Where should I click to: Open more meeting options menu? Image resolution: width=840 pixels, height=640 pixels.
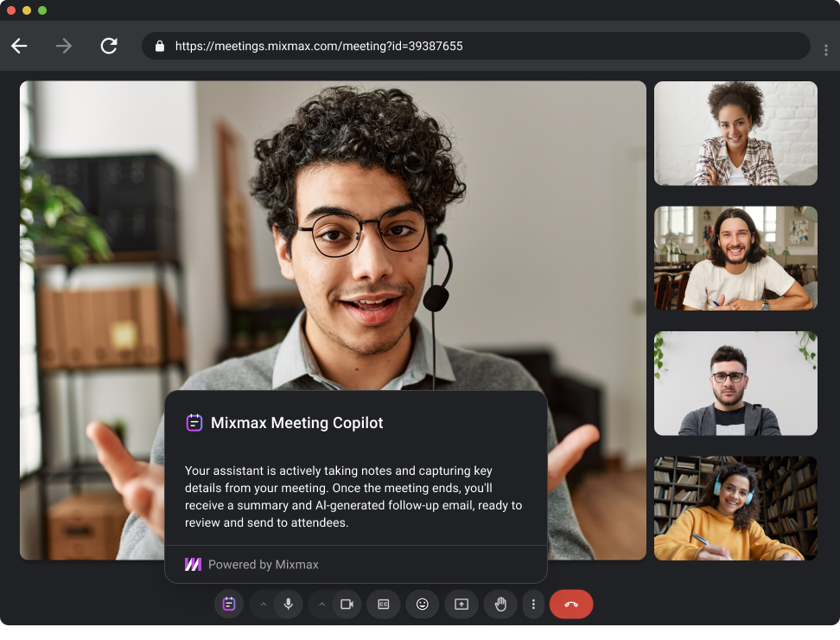click(x=533, y=604)
